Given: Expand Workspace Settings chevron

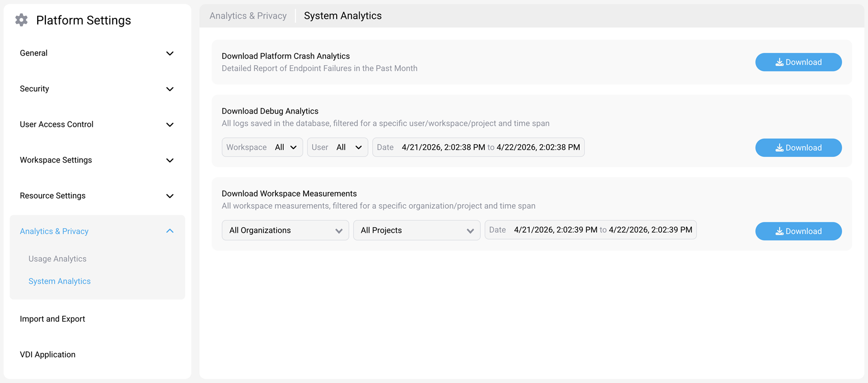Looking at the screenshot, I should tap(170, 160).
